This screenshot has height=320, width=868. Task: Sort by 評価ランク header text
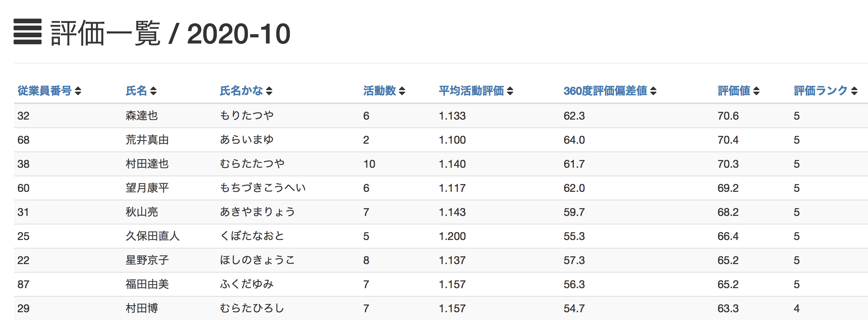click(x=821, y=91)
